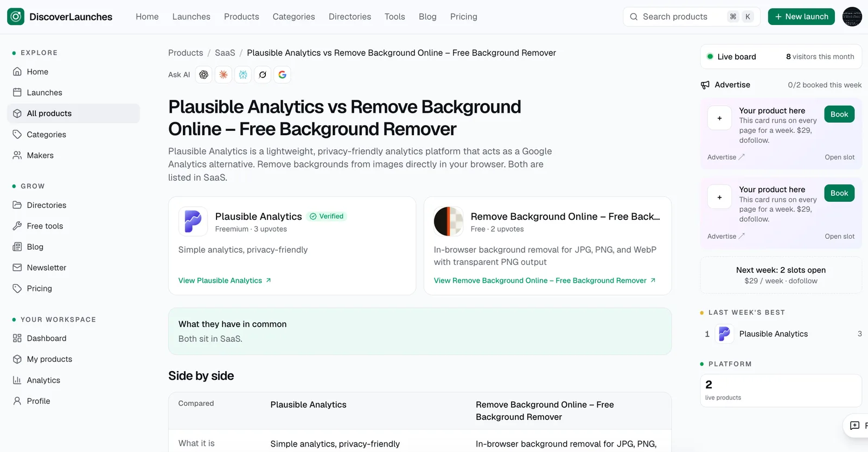Click Advertise link in first ad card
This screenshot has width=868, height=452.
(x=726, y=157)
